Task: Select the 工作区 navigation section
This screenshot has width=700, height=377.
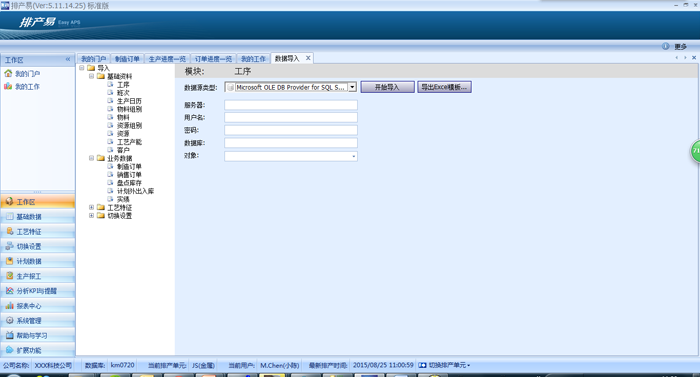Action: coord(38,202)
